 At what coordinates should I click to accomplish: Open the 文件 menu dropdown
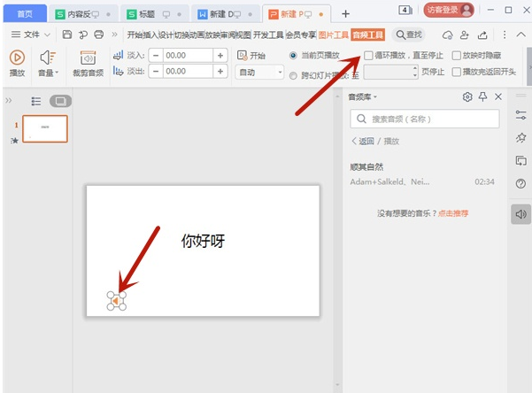pos(33,35)
